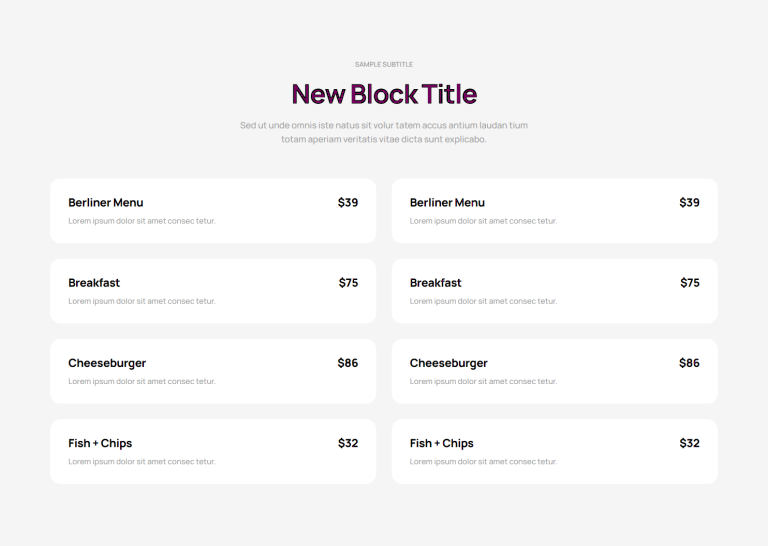Image resolution: width=768 pixels, height=546 pixels.
Task: Select the $75 price in right column
Action: 690,283
